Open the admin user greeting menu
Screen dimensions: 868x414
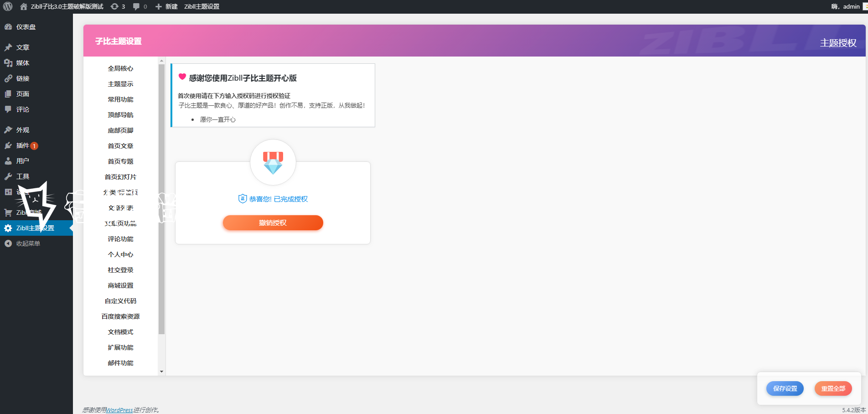click(846, 6)
